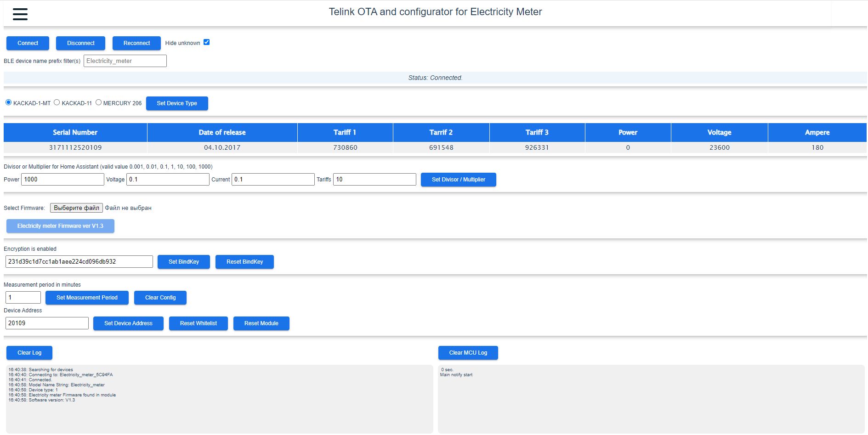Click the 'Encryption is enabled' label
868x435 pixels.
(x=30, y=249)
